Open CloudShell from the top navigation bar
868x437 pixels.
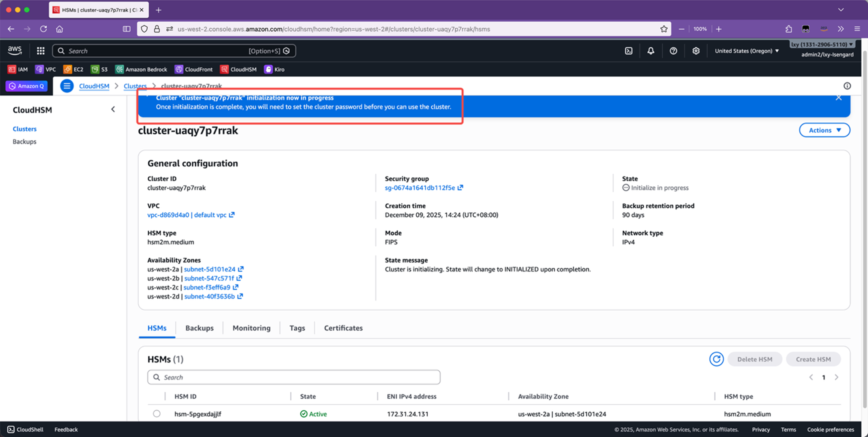[x=629, y=51]
